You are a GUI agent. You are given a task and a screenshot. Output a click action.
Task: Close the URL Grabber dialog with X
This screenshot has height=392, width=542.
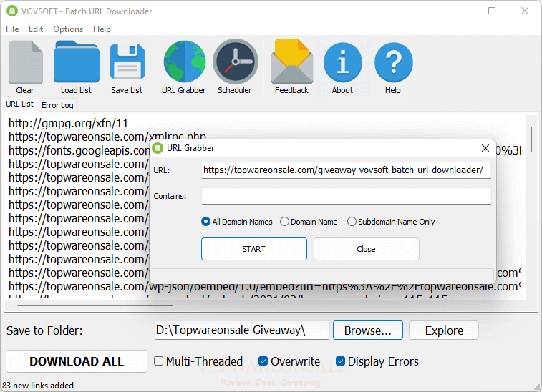click(x=485, y=148)
